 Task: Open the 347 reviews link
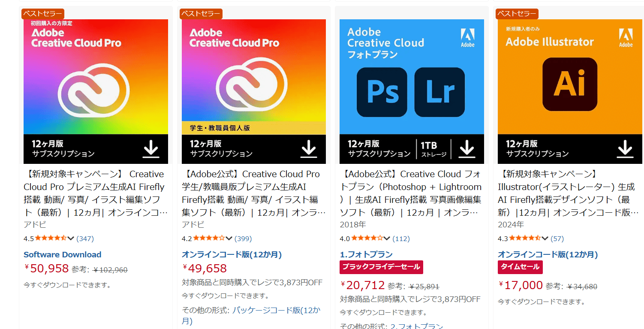tap(85, 238)
